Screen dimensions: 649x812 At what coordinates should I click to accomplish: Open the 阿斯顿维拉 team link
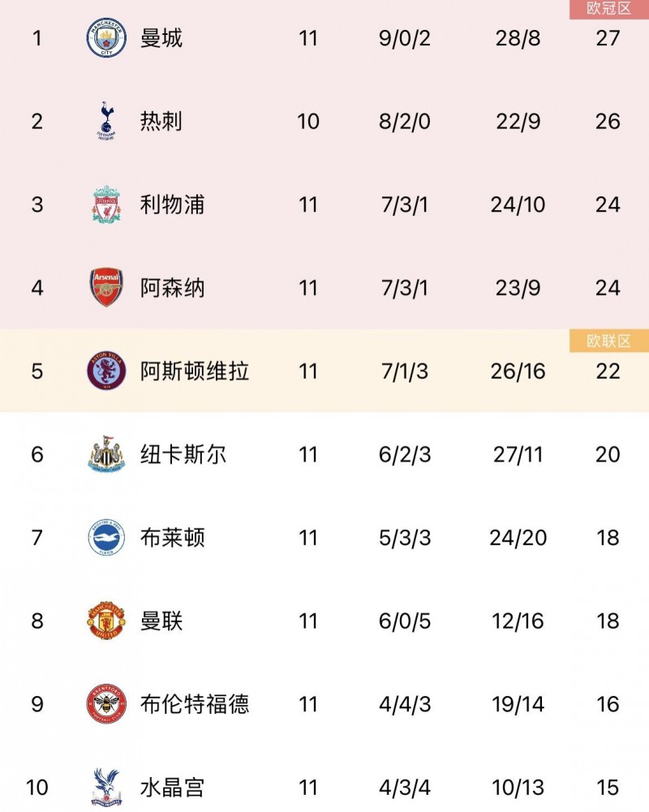coord(195,372)
